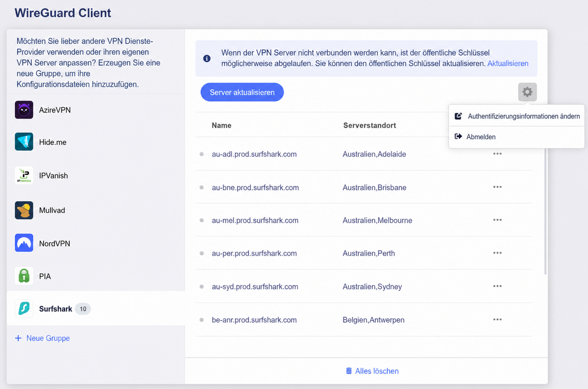
Task: Click the server list vertical scrollbar
Action: pos(545,211)
